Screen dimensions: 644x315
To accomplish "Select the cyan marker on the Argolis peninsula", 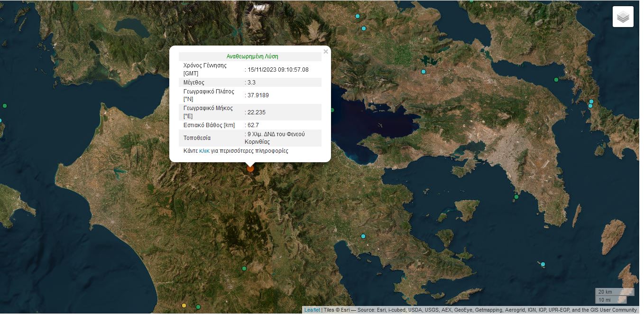I will pos(363,236).
